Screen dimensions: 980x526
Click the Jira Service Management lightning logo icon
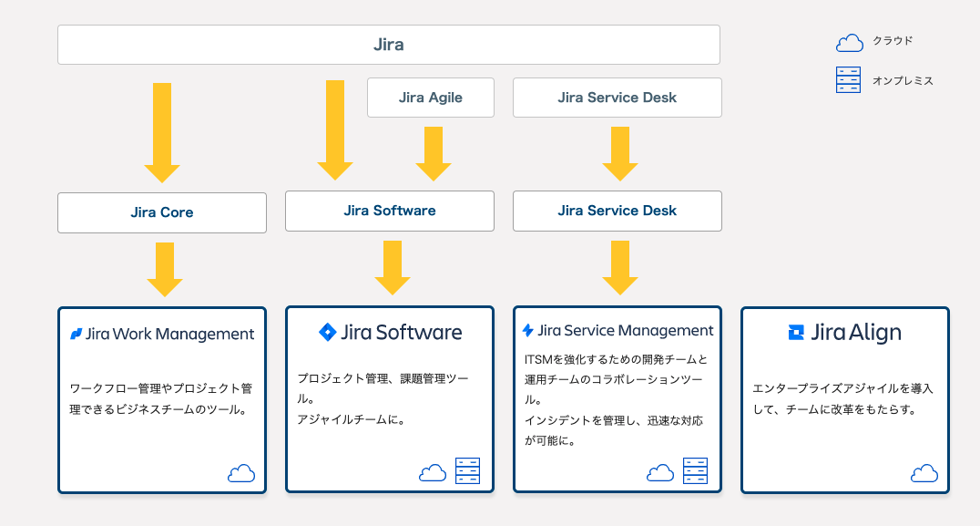click(x=528, y=330)
